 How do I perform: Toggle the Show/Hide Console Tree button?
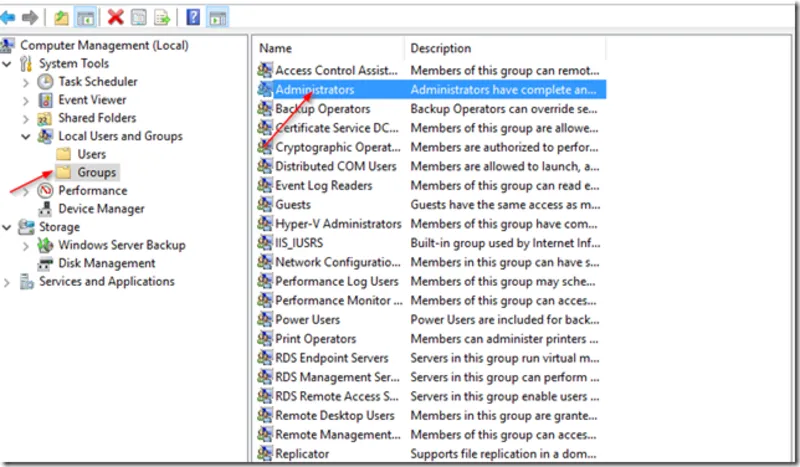click(x=85, y=17)
